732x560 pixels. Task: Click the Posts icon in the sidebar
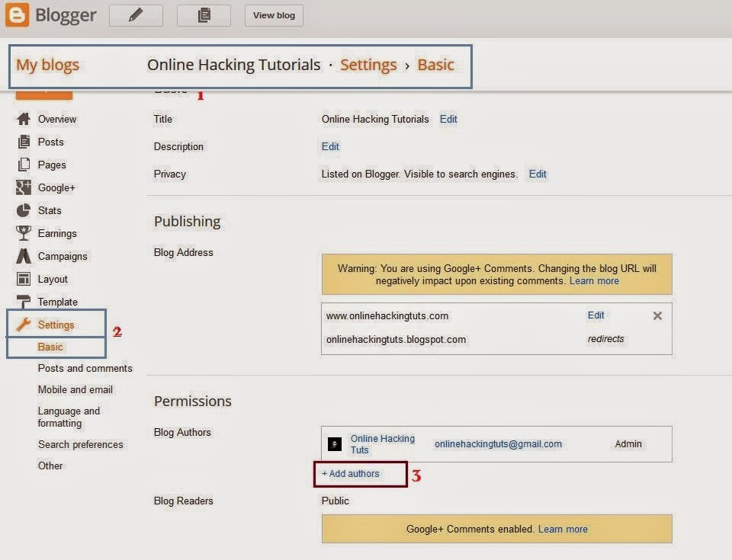click(x=24, y=142)
